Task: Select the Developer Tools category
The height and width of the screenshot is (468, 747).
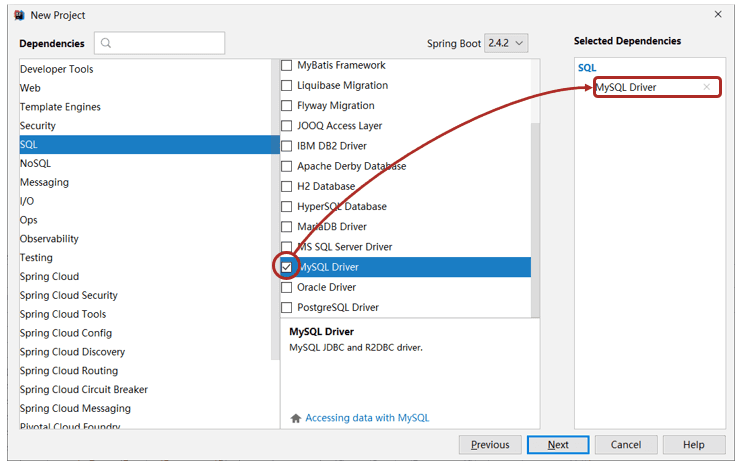Action: pyautogui.click(x=56, y=69)
